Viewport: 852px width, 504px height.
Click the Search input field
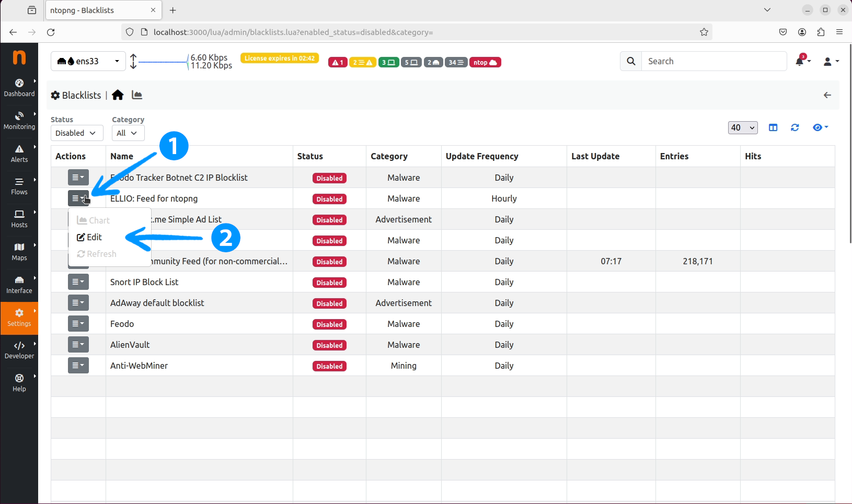(713, 61)
